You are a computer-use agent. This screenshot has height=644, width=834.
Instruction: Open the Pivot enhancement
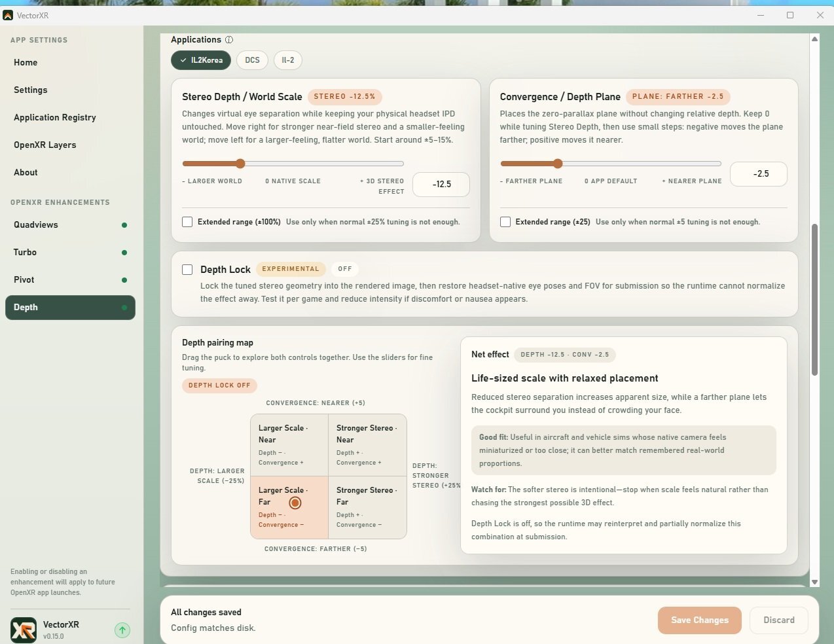pos(70,280)
